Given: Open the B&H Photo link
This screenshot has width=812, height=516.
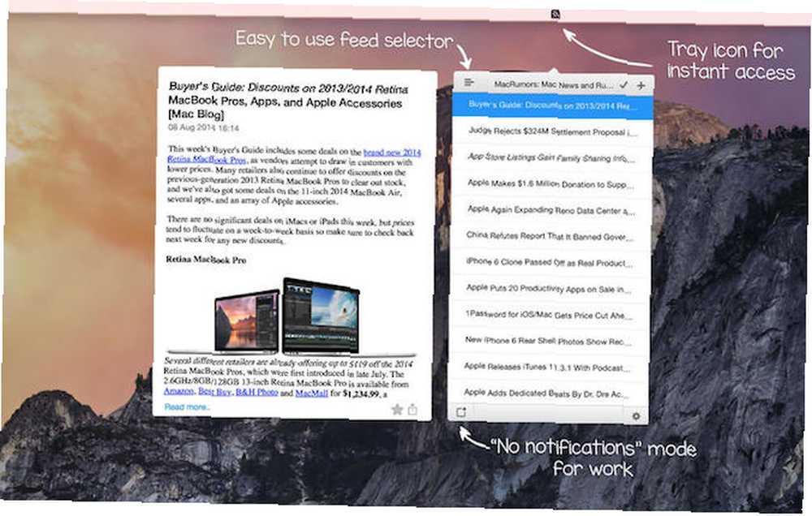Looking at the screenshot, I should tap(257, 393).
